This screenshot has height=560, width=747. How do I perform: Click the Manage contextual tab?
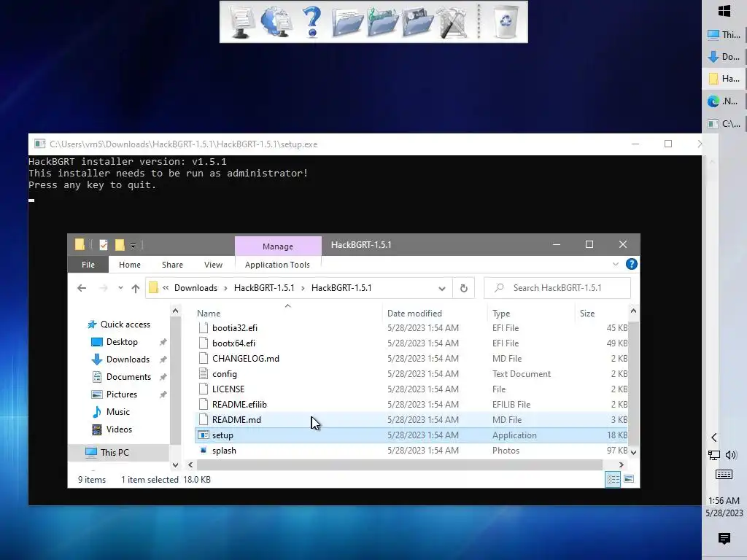pos(278,246)
